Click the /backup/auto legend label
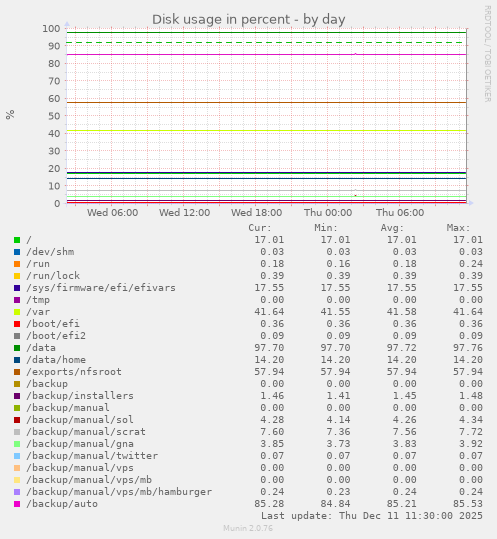The image size is (497, 539). tap(62, 504)
